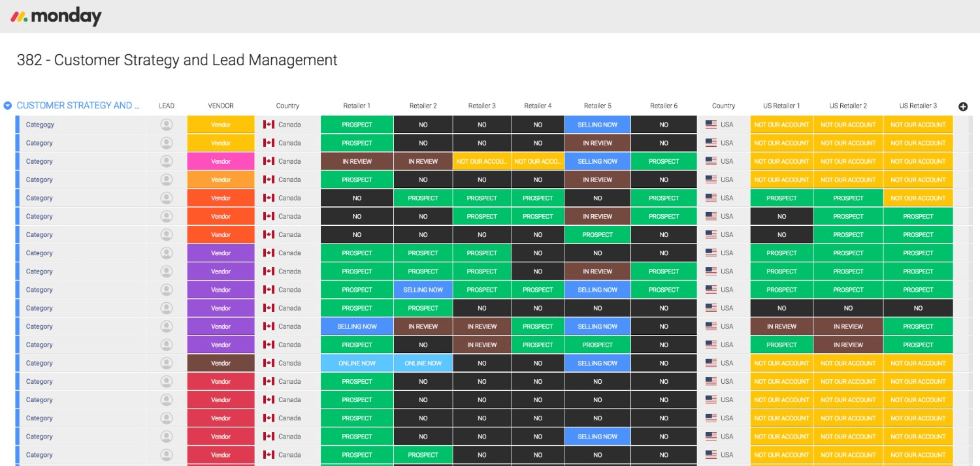Open the lead avatar in the Categogy row
The image size is (980, 466).
167,125
